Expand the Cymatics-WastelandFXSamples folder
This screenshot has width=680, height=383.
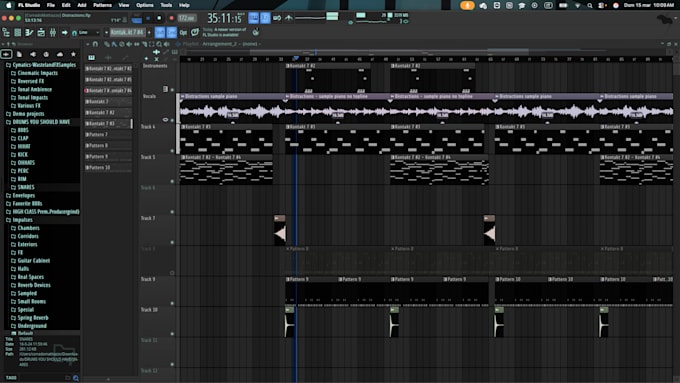coord(41,65)
